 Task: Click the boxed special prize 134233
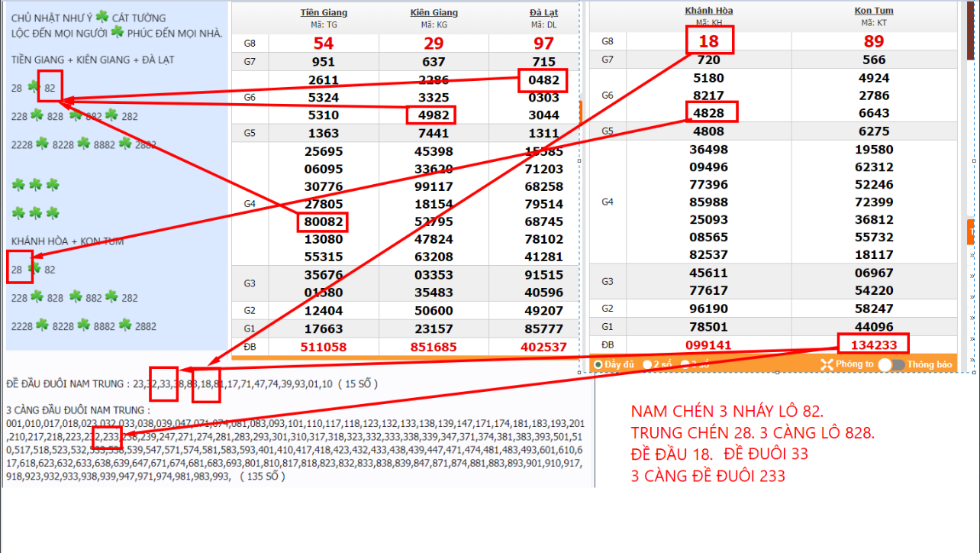(874, 344)
